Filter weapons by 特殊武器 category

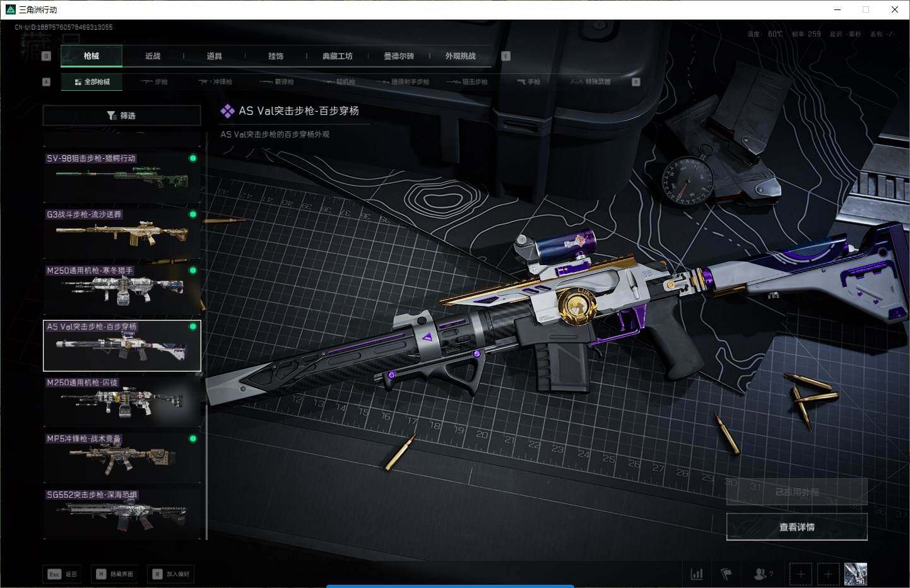tap(591, 82)
